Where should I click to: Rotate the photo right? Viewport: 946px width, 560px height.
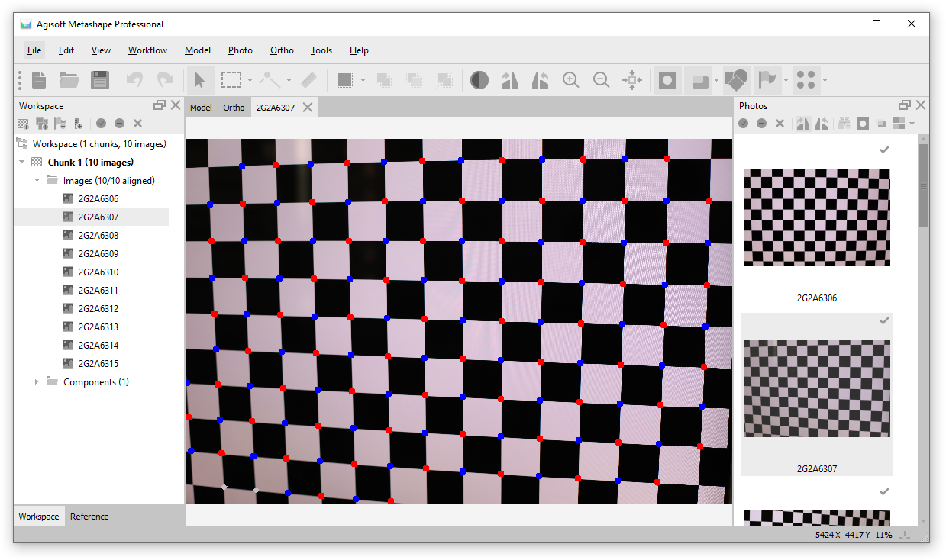(510, 79)
